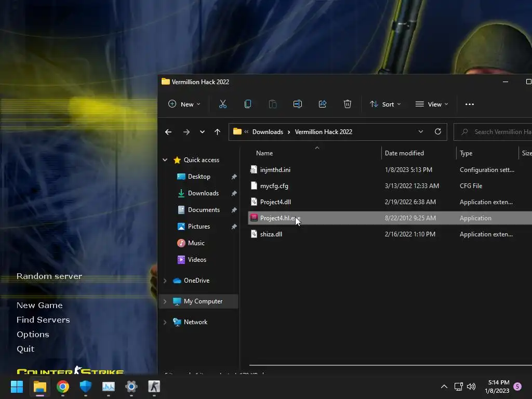Click Quit in Counter-Strike menu
Viewport: 532px width, 399px height.
(25, 349)
